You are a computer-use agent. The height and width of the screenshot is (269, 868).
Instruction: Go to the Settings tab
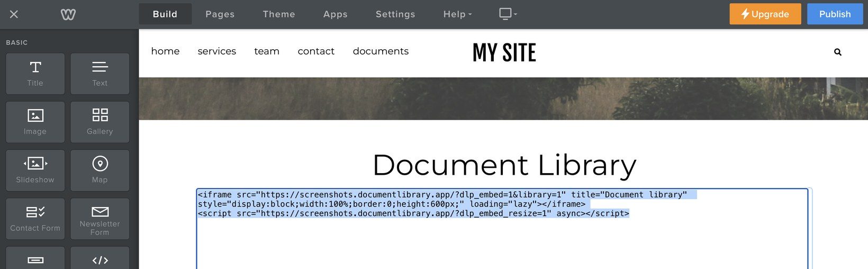click(x=395, y=14)
